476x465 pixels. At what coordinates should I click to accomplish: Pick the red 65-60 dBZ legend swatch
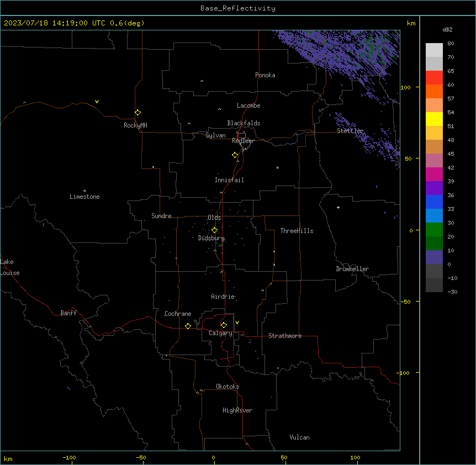click(x=434, y=77)
